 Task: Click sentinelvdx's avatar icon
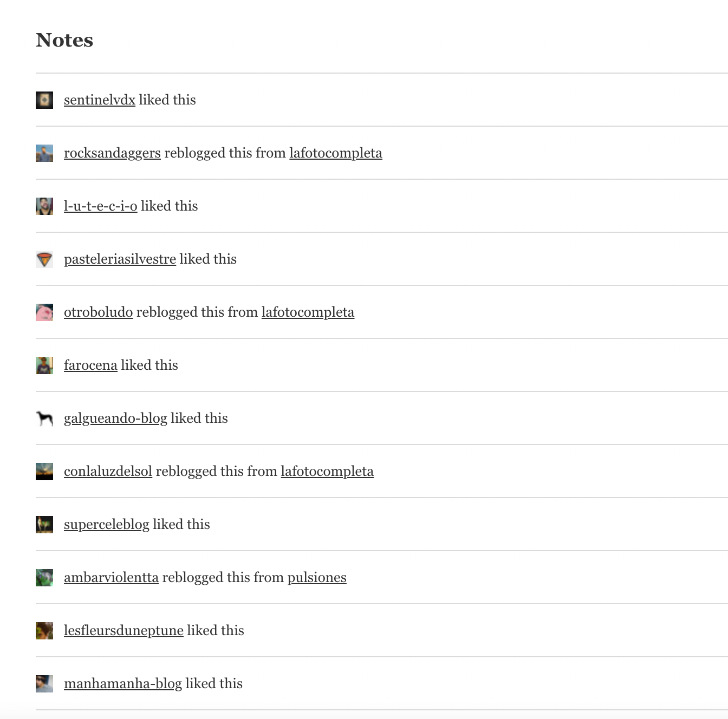44,100
